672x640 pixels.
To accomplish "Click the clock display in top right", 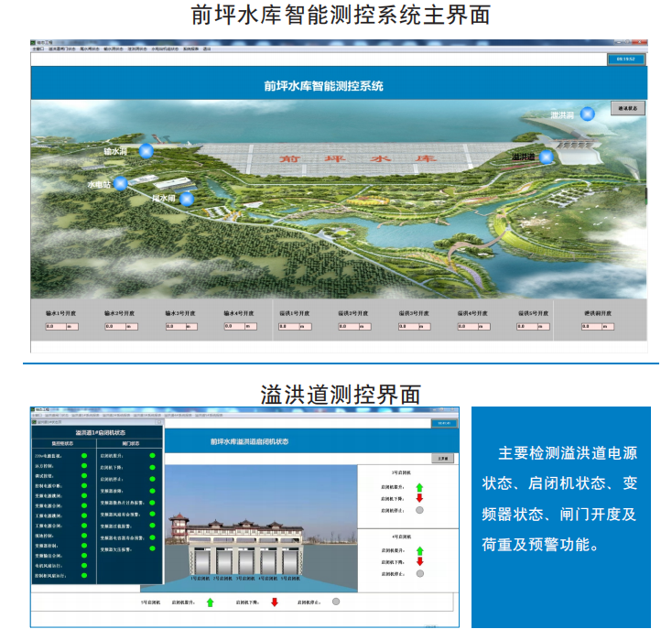I will 626,59.
